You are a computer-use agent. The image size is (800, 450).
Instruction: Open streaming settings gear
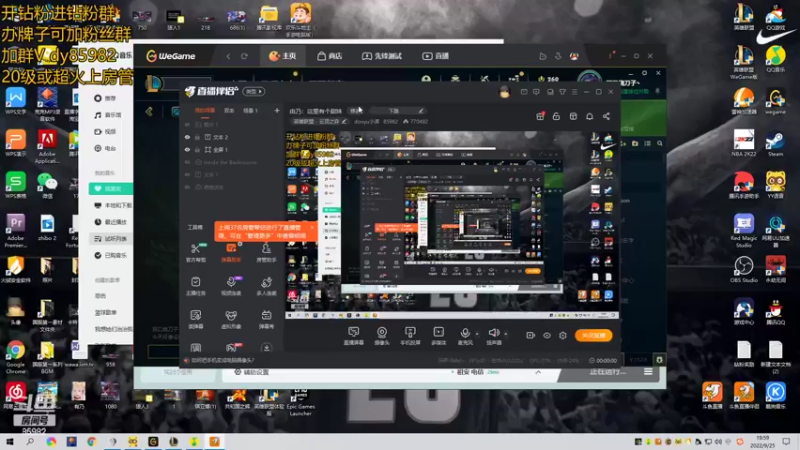[563, 335]
